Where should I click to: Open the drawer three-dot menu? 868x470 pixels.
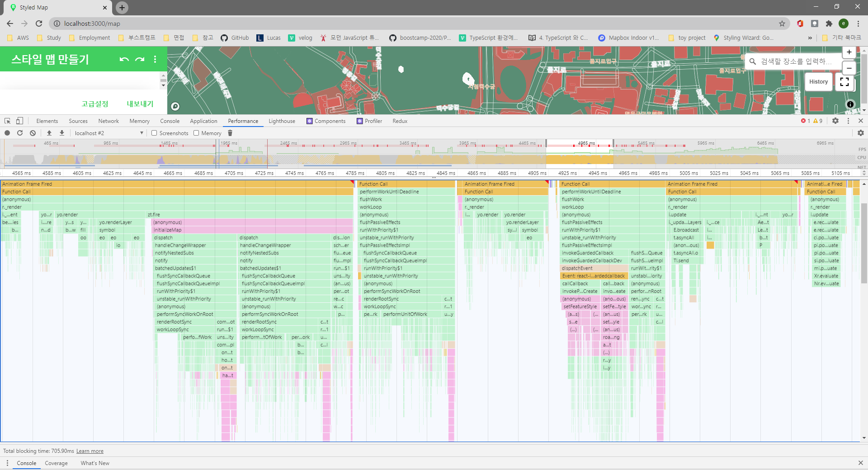point(7,463)
